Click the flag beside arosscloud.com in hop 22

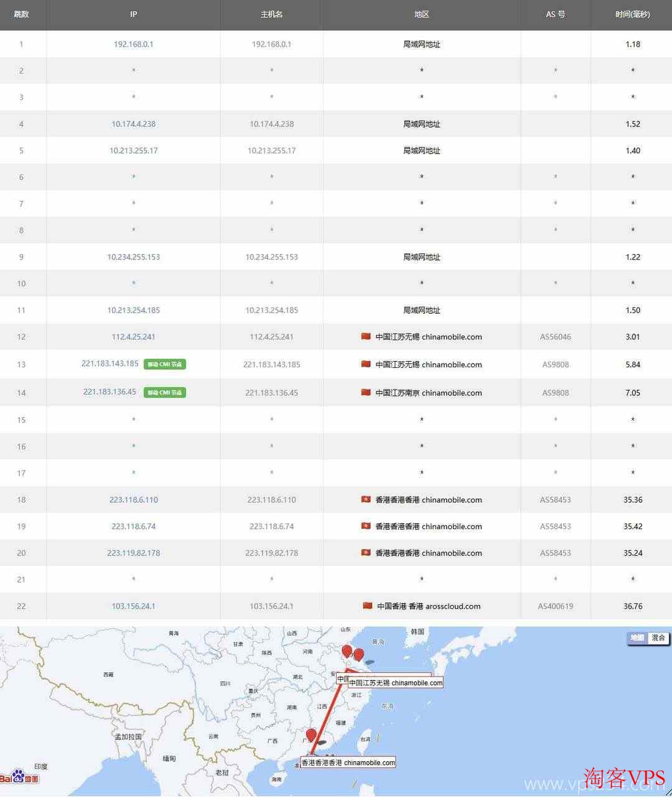point(368,606)
